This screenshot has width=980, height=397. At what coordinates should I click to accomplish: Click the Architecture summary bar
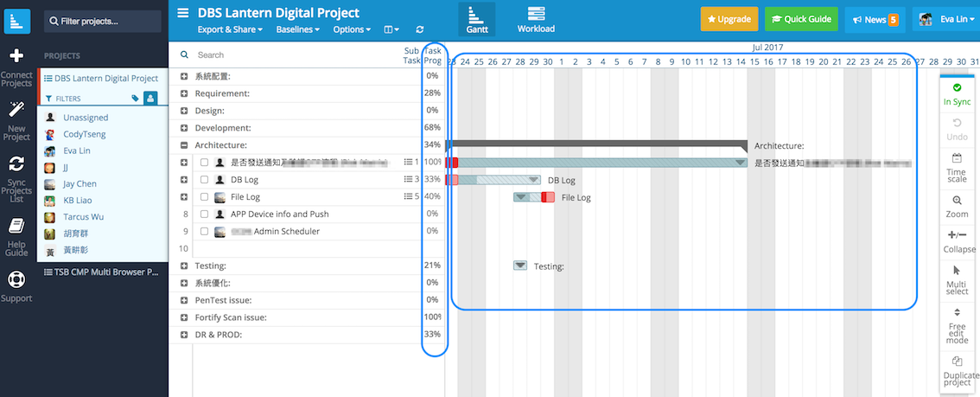[x=596, y=145]
